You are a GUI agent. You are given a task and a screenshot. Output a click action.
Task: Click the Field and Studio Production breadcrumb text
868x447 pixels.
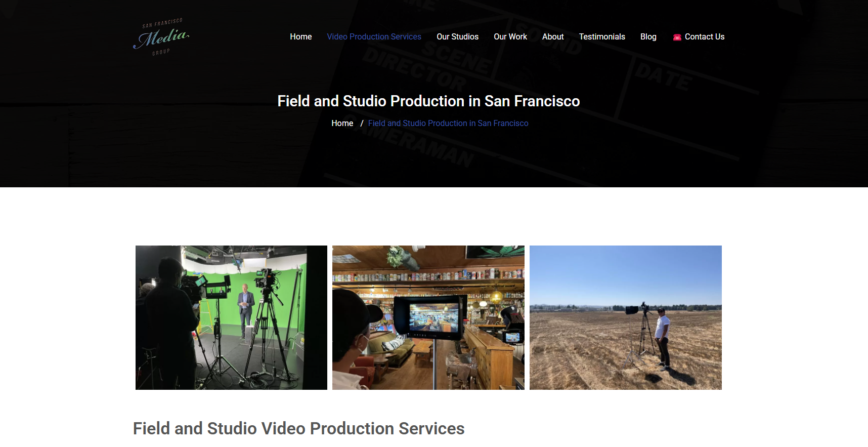448,123
